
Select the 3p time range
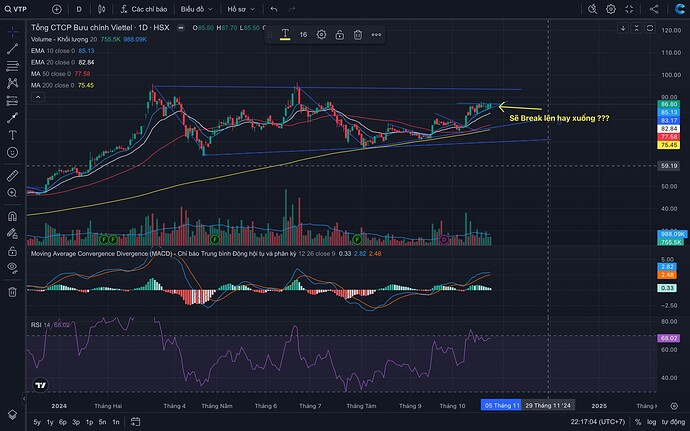76,422
